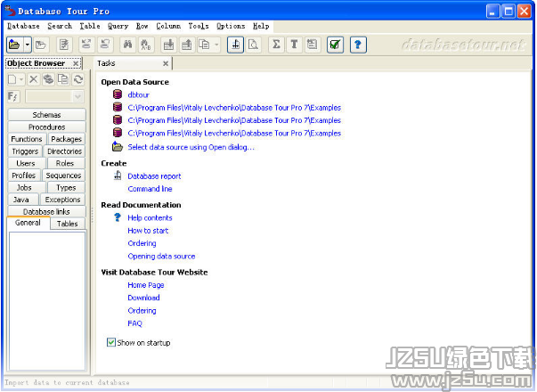The width and height of the screenshot is (537, 392).
Task: Click the Fz filter icon in Object Browser
Action: tap(12, 96)
